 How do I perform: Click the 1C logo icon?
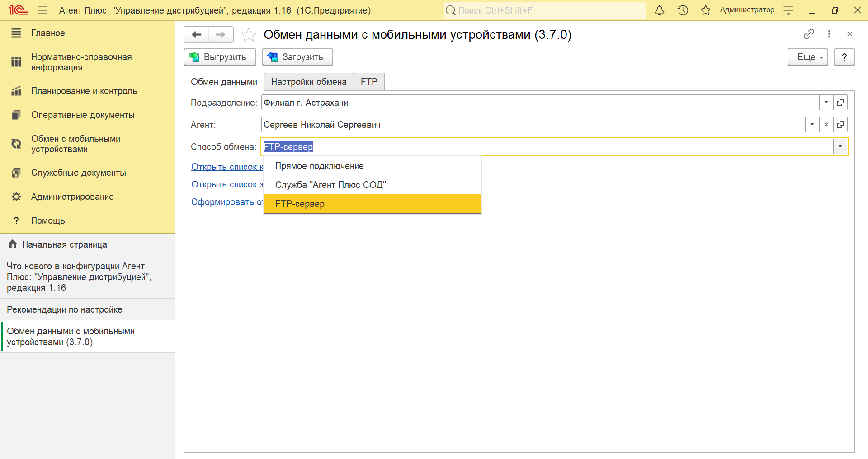tap(19, 10)
